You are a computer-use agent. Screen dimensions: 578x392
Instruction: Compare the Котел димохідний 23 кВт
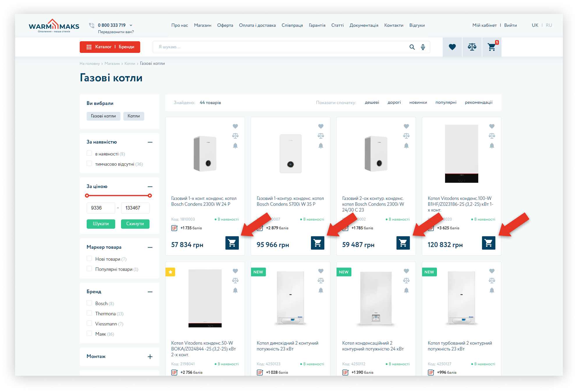[x=321, y=280]
